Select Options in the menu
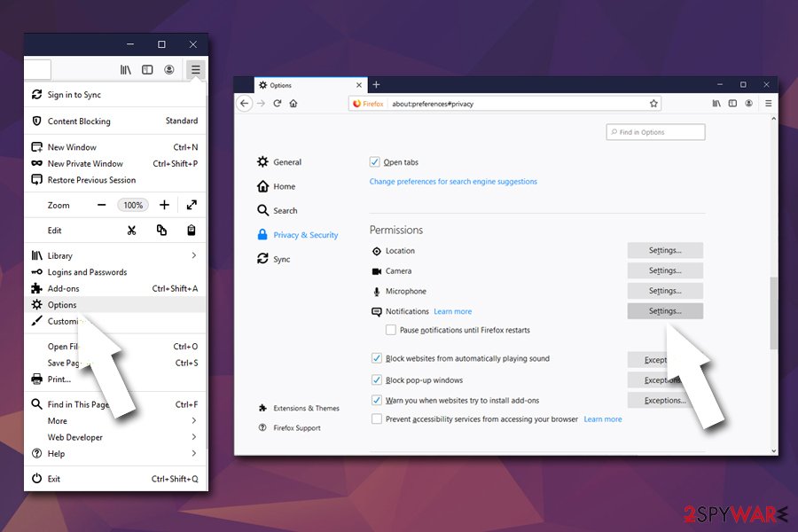The height and width of the screenshot is (532, 798). tap(116, 304)
